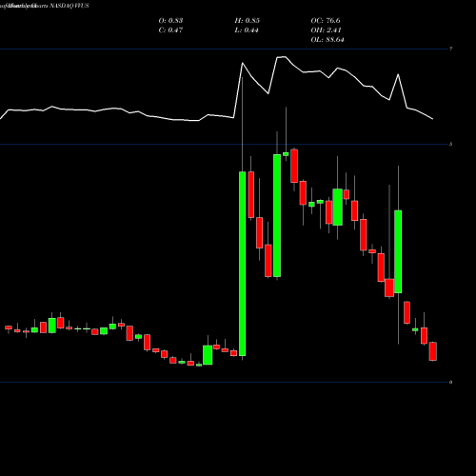Click the 'OL: 88.64' readout

tap(327, 40)
